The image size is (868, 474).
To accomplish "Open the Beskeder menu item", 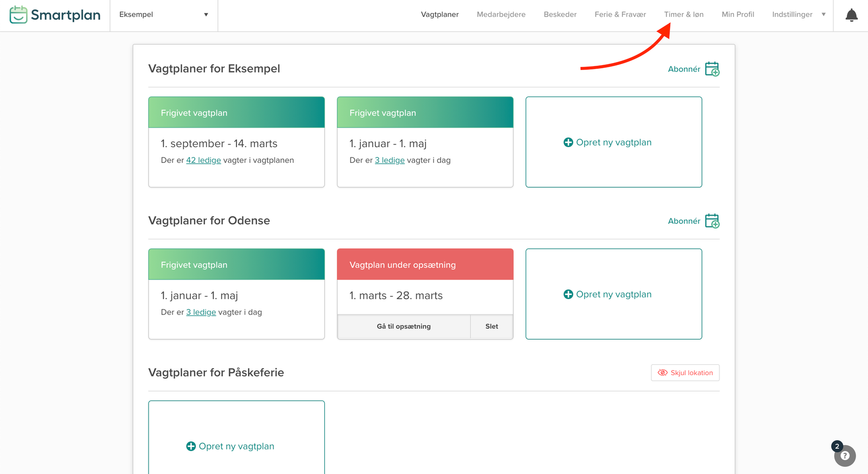I will pos(560,15).
